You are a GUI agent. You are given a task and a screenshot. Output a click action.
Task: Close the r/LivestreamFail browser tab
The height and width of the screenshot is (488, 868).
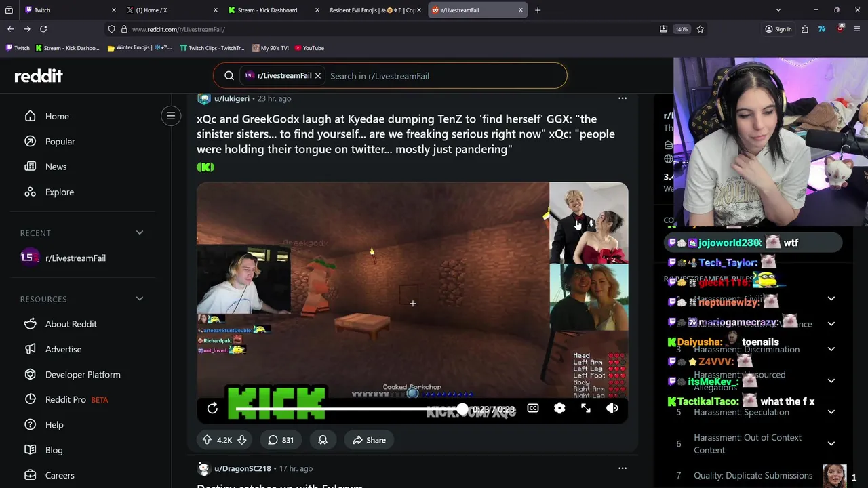point(521,10)
